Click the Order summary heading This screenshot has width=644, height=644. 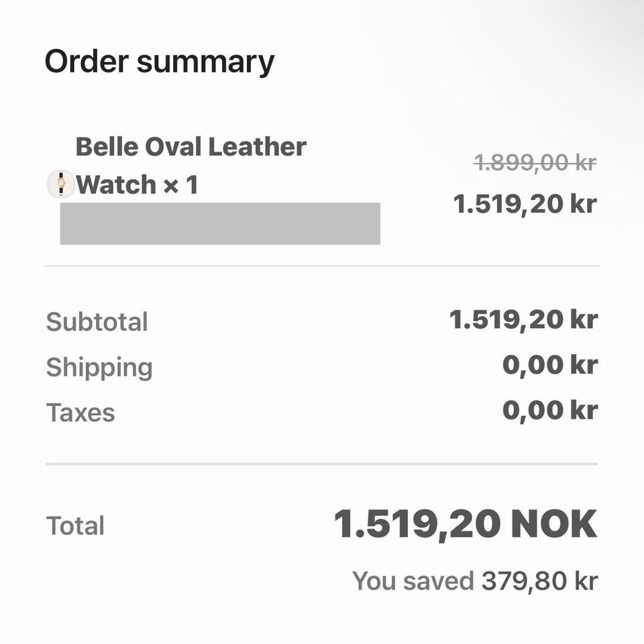tap(160, 62)
